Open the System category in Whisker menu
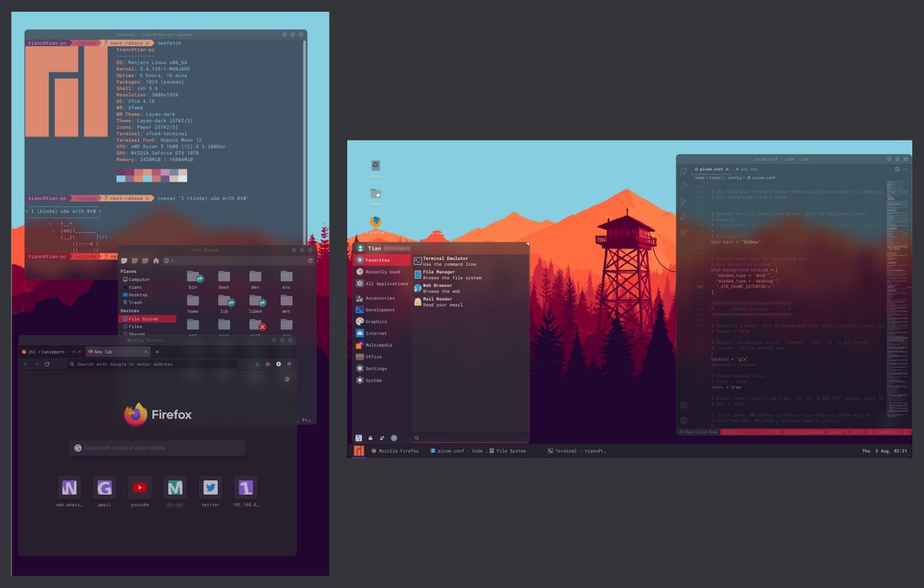The width and height of the screenshot is (924, 588). (x=382, y=380)
